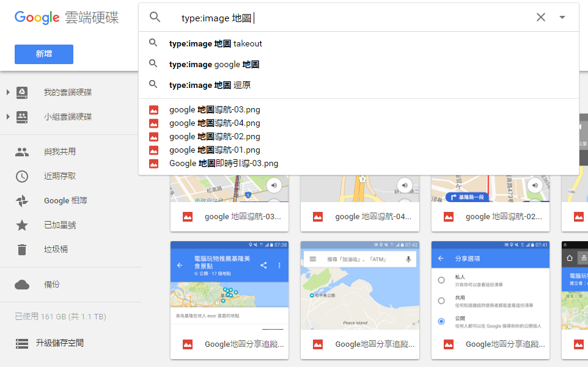
Task: Click image icon beside Google 地圖即時引導-03.png suggestion
Action: coord(154,164)
